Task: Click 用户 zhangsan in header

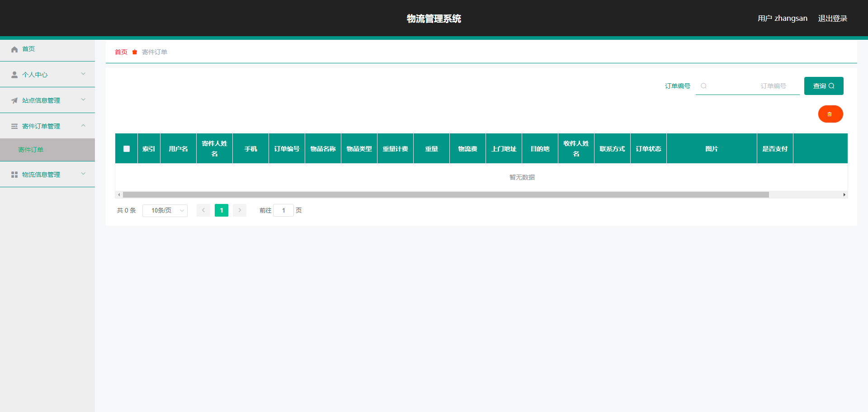Action: point(783,19)
